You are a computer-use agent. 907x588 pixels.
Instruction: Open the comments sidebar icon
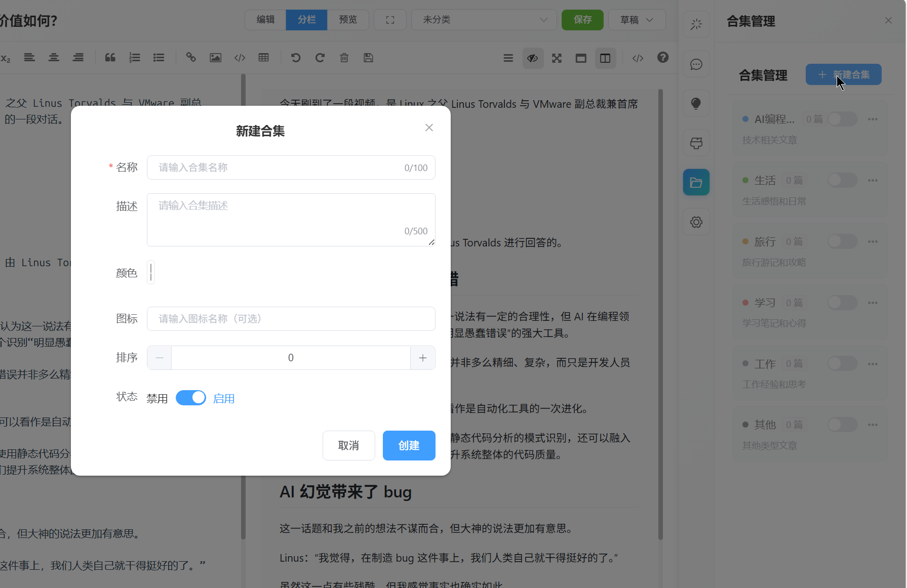pos(696,64)
